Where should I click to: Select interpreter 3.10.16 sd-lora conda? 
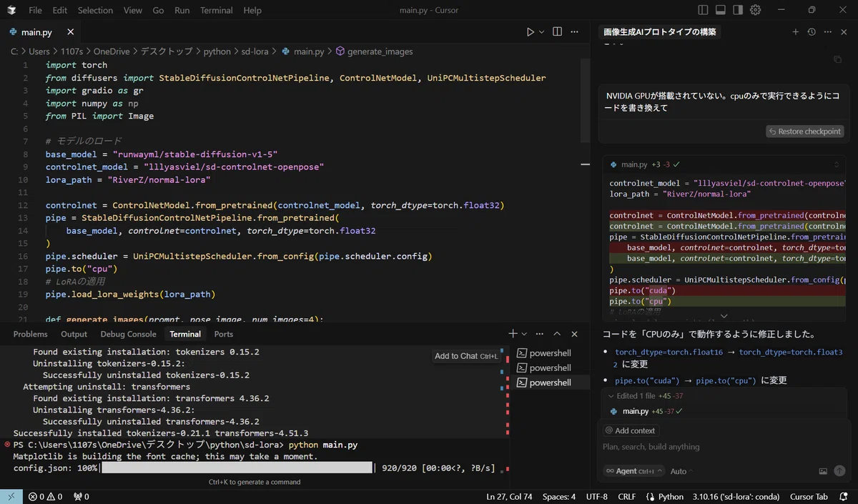(x=736, y=496)
